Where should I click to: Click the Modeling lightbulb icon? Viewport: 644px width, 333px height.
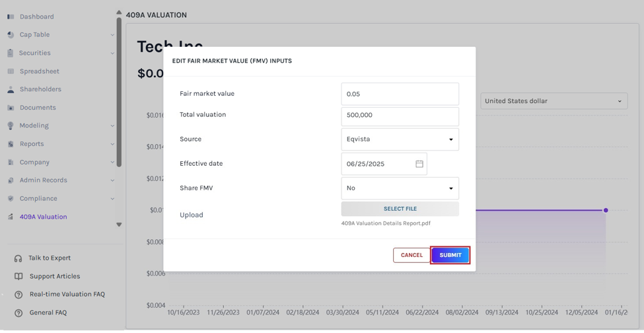11,126
